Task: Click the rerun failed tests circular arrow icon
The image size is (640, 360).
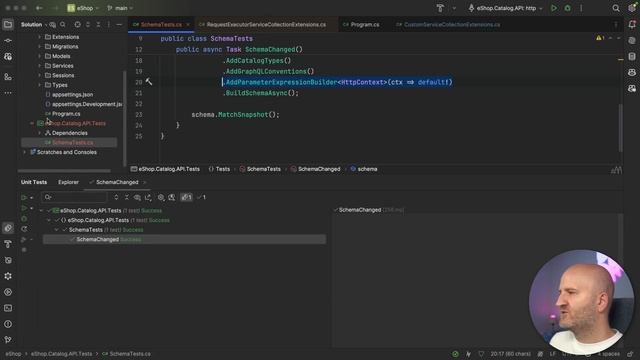Action: 24,229
